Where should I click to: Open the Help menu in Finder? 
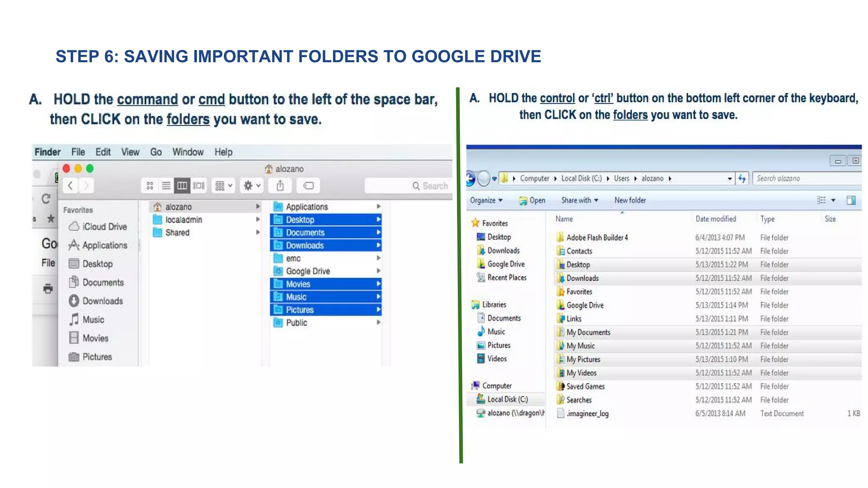[x=223, y=152]
